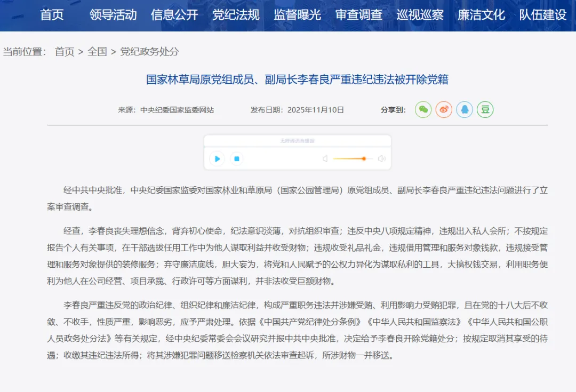Share article to QQ bell icon
The width and height of the screenshot is (576, 392).
pyautogui.click(x=465, y=109)
